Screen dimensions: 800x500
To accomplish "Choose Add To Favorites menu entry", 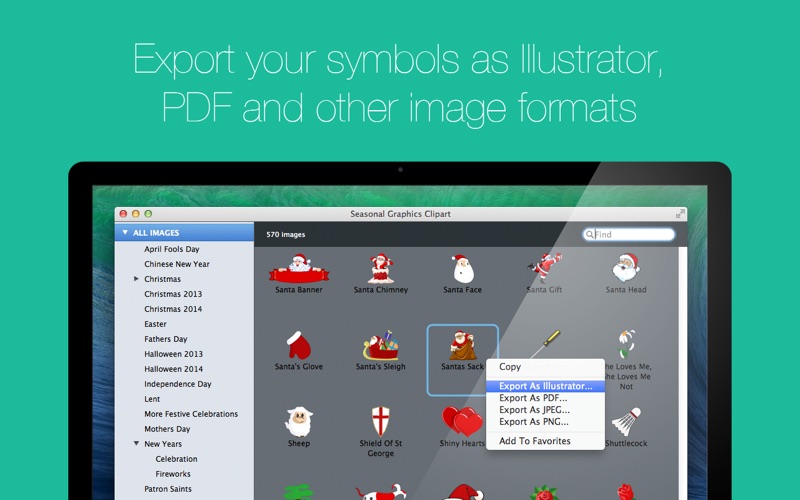I will pos(545,441).
